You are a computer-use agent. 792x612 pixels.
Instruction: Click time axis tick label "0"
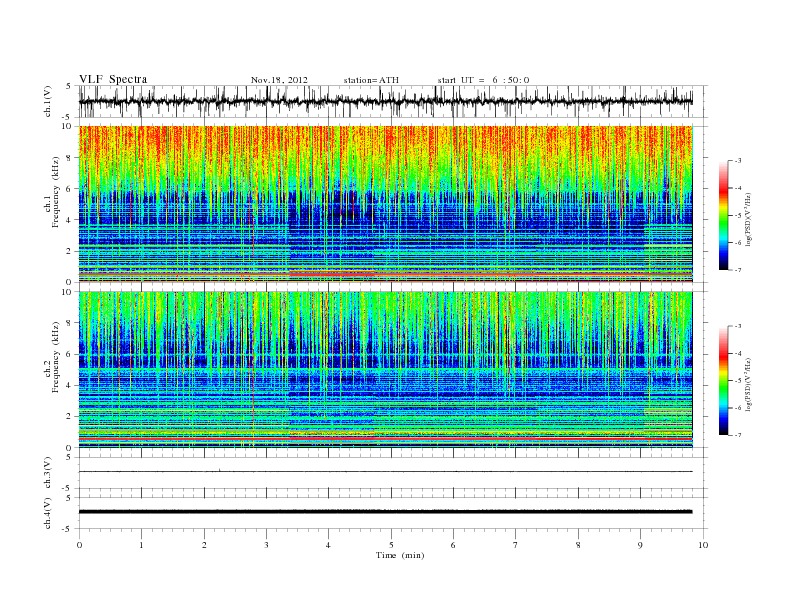point(79,545)
